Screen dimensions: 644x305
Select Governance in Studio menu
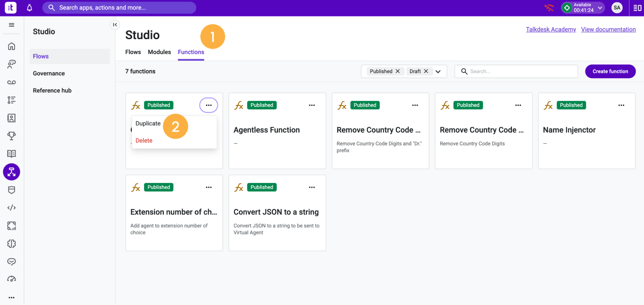49,73
